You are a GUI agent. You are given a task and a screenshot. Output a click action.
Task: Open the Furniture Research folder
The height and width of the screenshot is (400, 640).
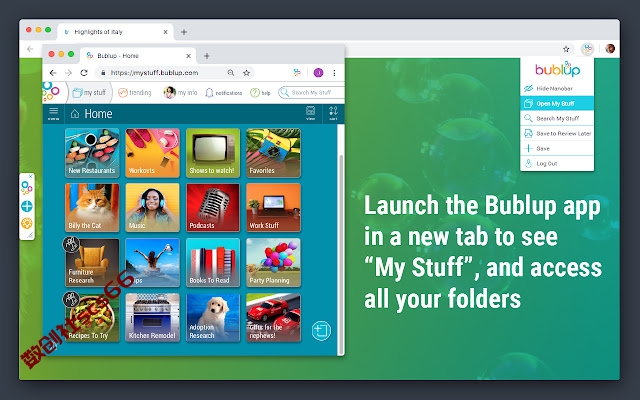[x=92, y=263]
